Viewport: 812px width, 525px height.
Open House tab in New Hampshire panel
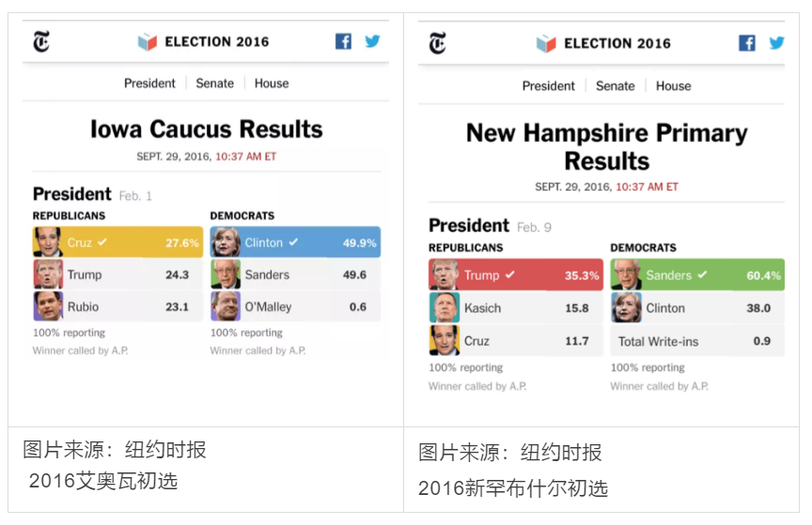click(673, 86)
